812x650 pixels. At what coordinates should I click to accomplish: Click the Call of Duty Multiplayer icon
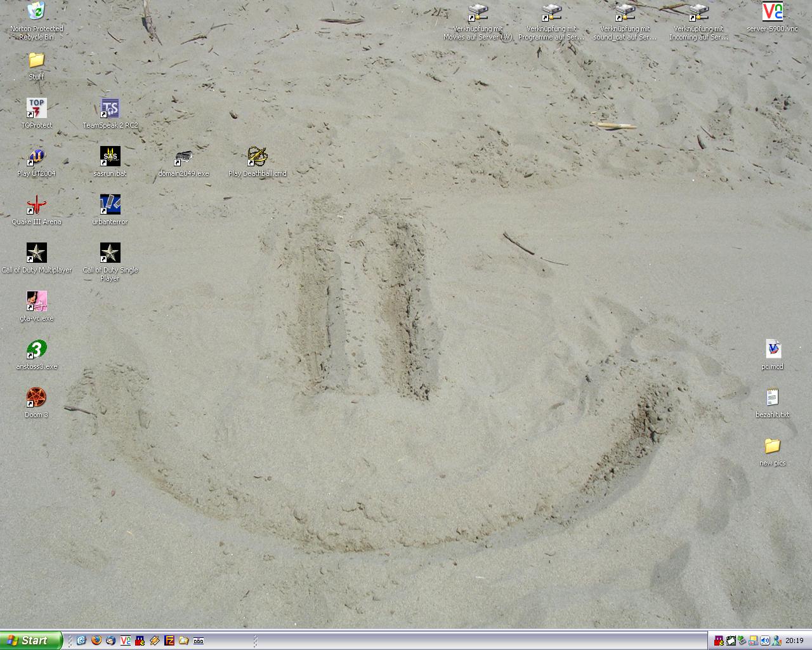click(x=36, y=253)
